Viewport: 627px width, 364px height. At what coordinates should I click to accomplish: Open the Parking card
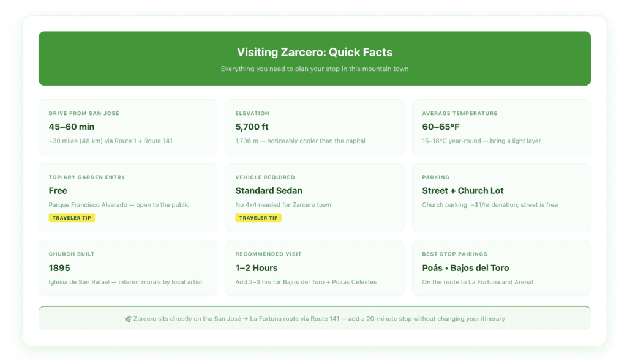point(501,198)
